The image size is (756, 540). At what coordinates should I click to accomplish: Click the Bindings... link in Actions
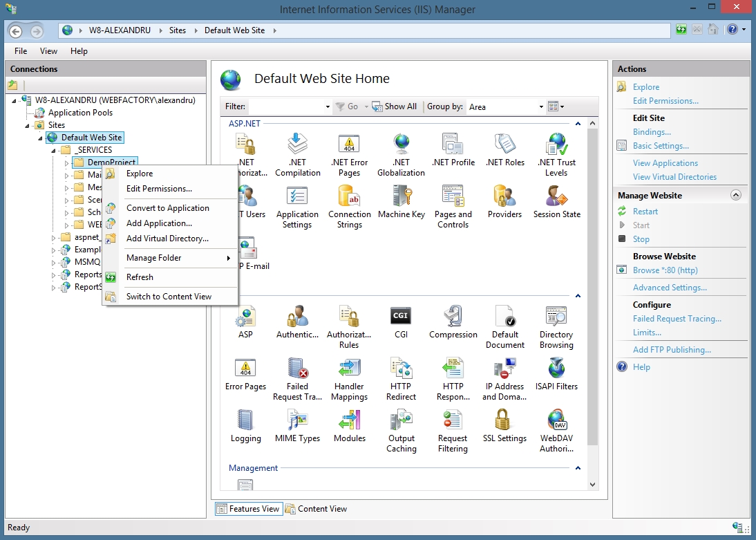click(652, 132)
